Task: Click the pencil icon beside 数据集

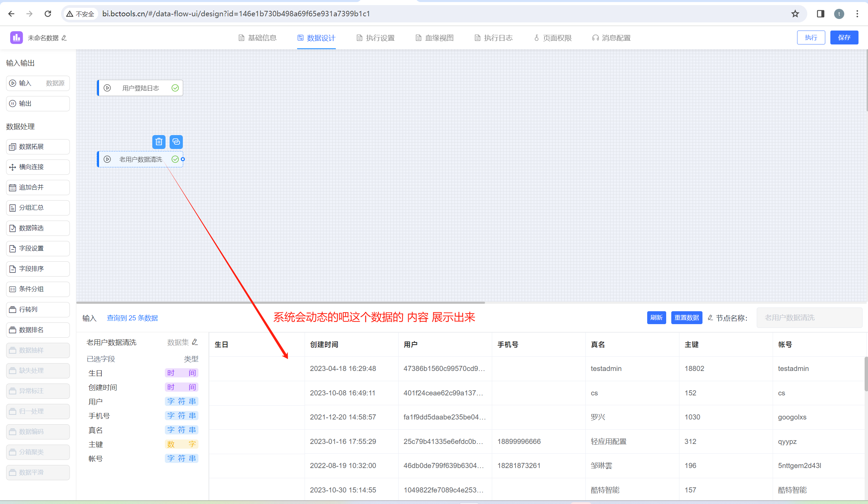Action: [x=195, y=342]
